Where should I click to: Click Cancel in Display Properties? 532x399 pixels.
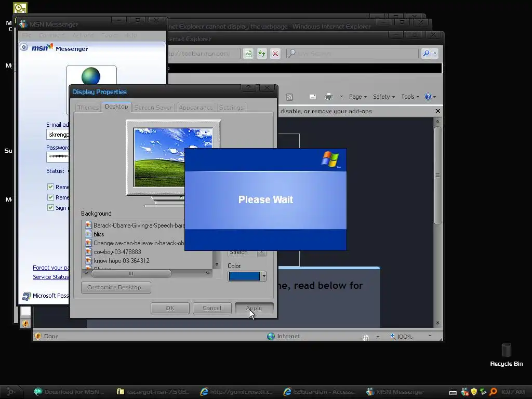[x=212, y=308]
